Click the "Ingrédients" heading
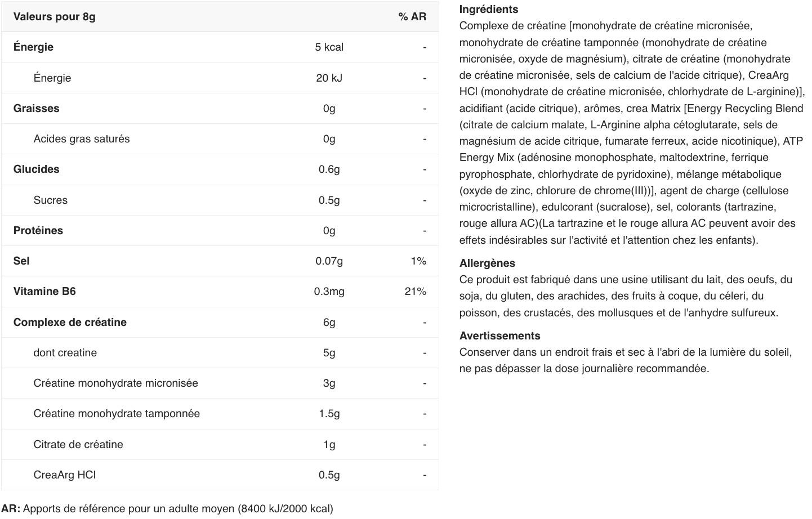 tap(489, 10)
